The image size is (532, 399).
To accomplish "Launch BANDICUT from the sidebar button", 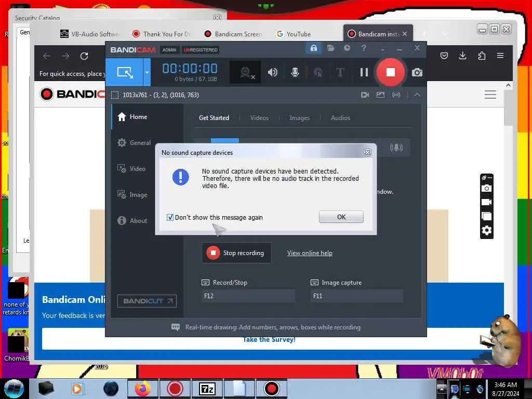I will point(147,301).
